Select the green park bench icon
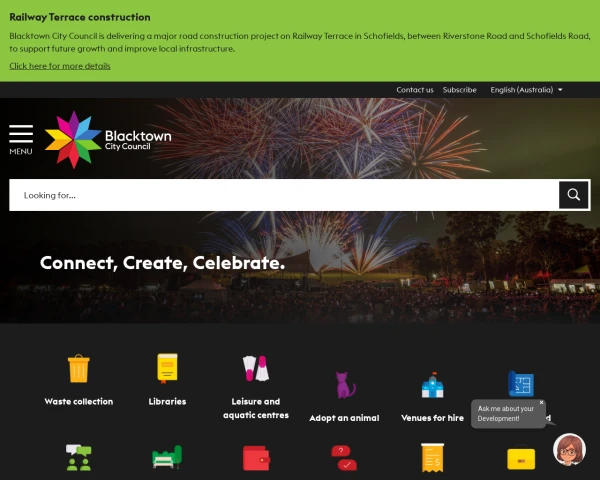 (167, 457)
